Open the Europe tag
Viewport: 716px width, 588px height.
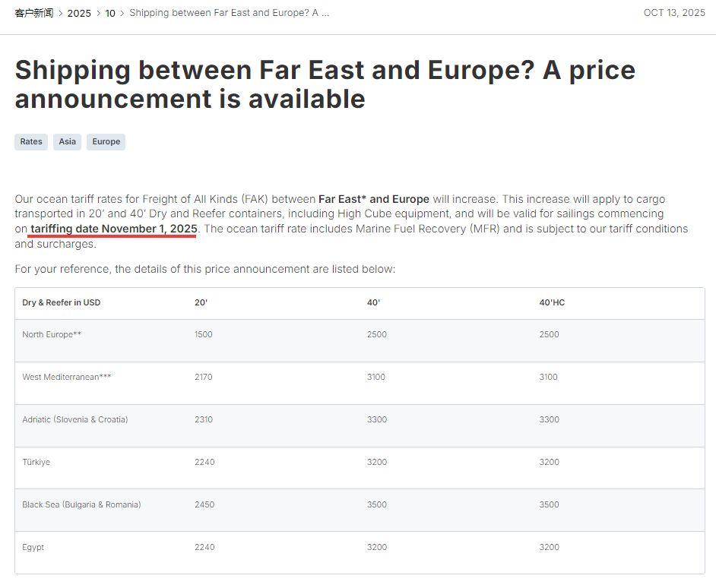pyautogui.click(x=106, y=141)
